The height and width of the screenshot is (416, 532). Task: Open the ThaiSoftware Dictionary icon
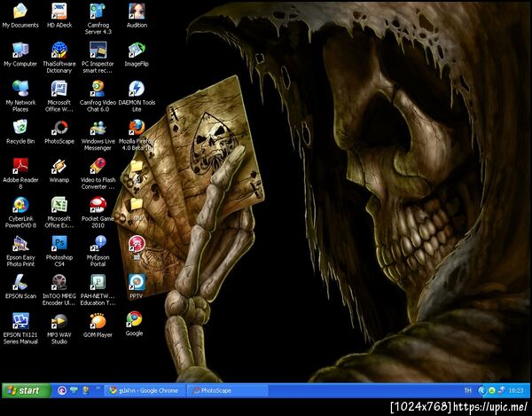point(59,58)
